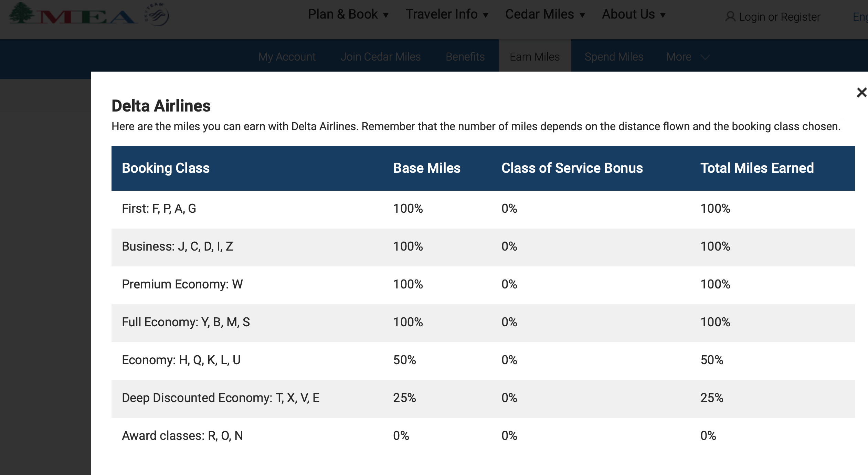Select the Earn Miles tab
The width and height of the screenshot is (868, 475).
534,57
